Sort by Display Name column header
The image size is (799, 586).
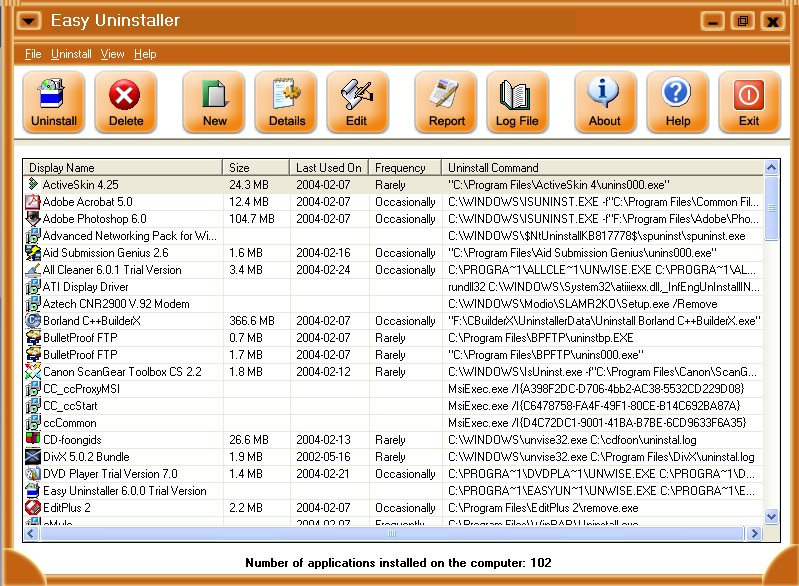(x=123, y=167)
